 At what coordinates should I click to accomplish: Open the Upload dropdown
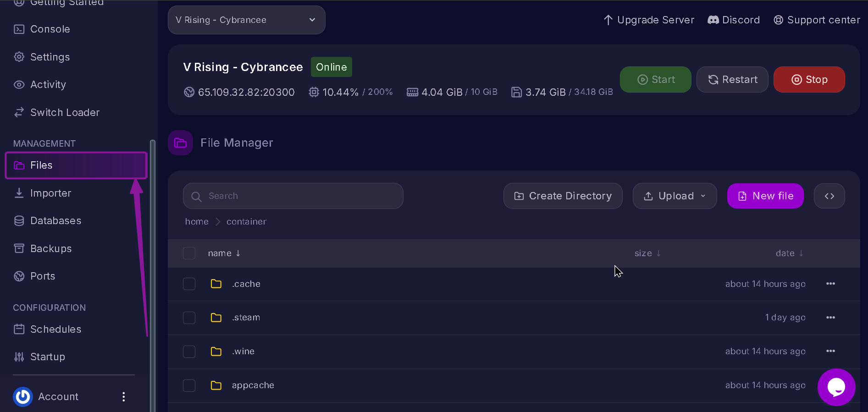tap(675, 196)
